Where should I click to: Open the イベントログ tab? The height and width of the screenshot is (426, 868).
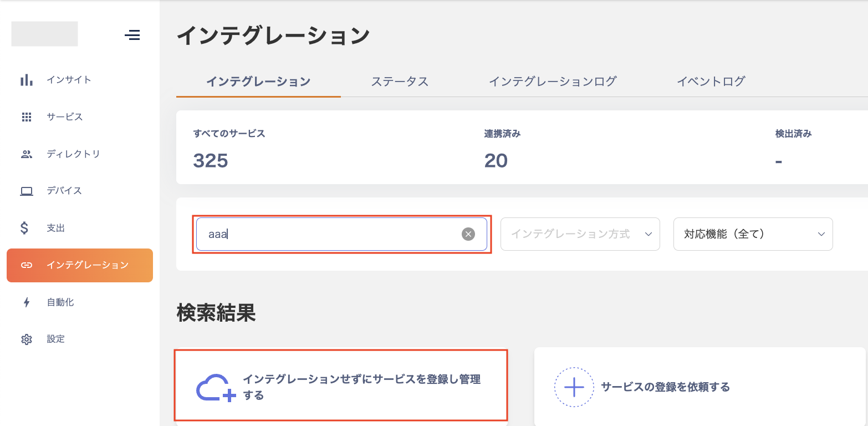click(711, 82)
